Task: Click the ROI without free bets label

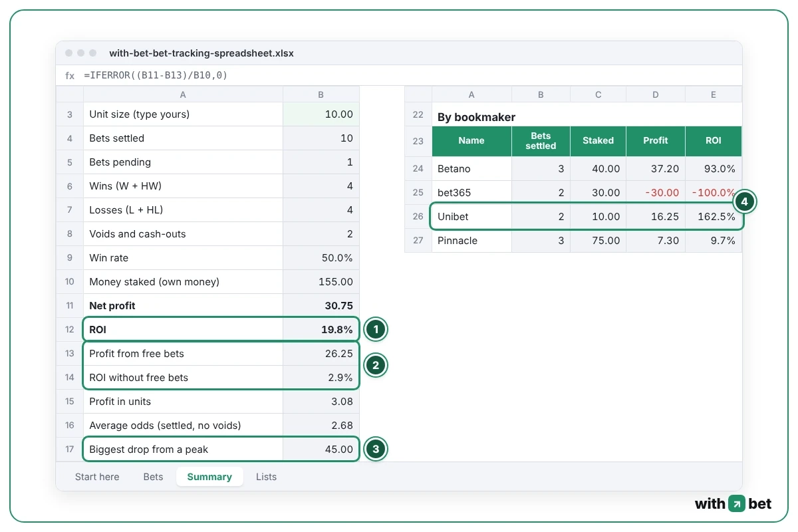Action: (138, 378)
